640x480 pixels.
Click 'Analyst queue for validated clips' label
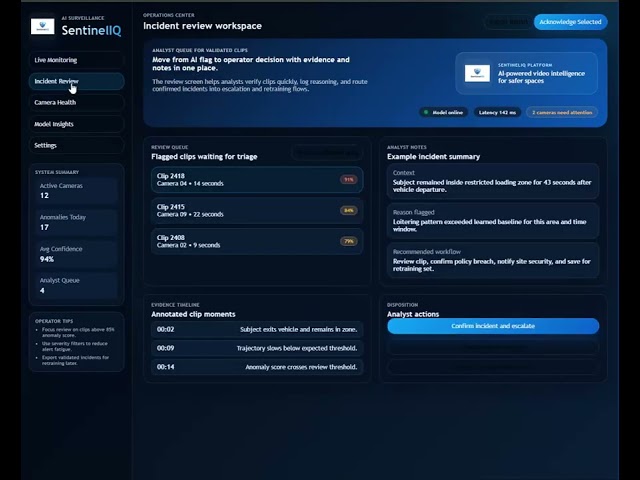pos(200,50)
